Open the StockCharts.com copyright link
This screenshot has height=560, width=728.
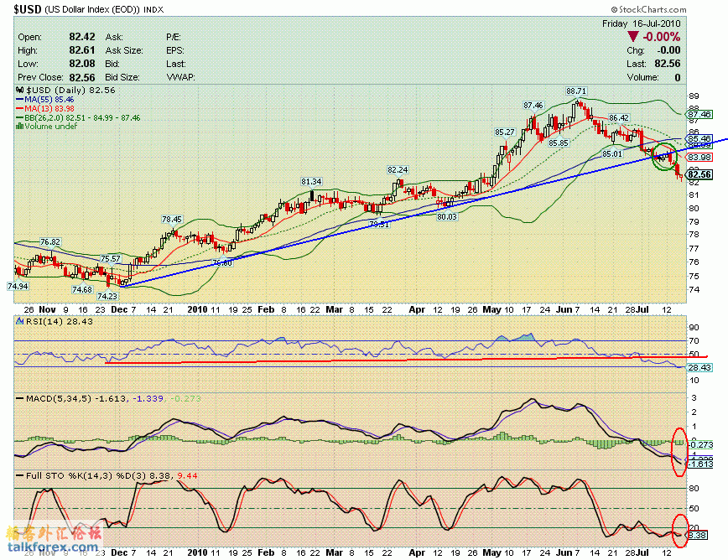pyautogui.click(x=648, y=9)
